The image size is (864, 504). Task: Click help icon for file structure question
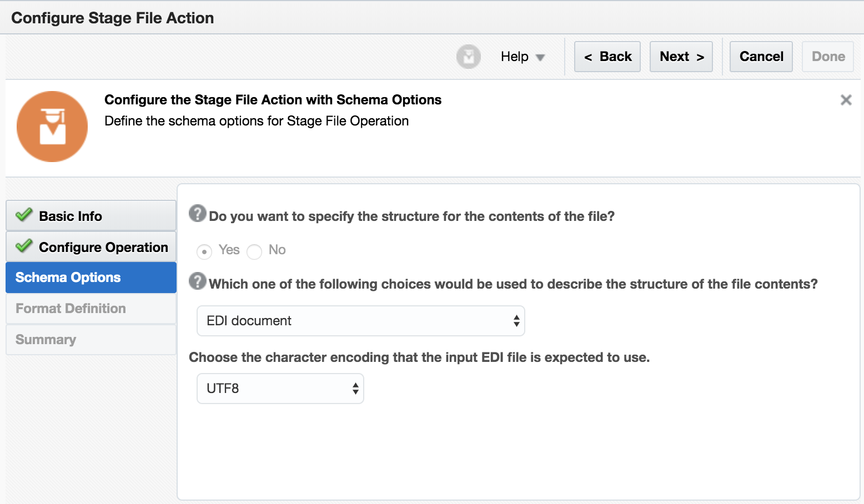coord(197,213)
